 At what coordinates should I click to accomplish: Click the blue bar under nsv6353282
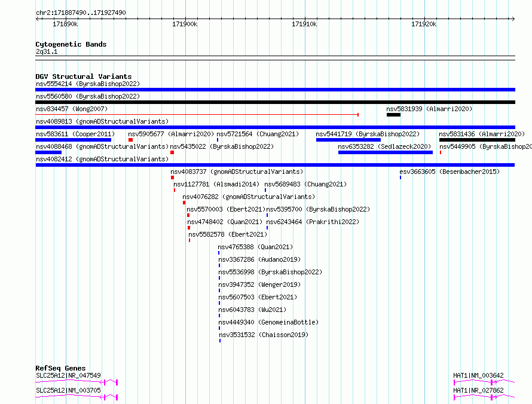coord(386,152)
